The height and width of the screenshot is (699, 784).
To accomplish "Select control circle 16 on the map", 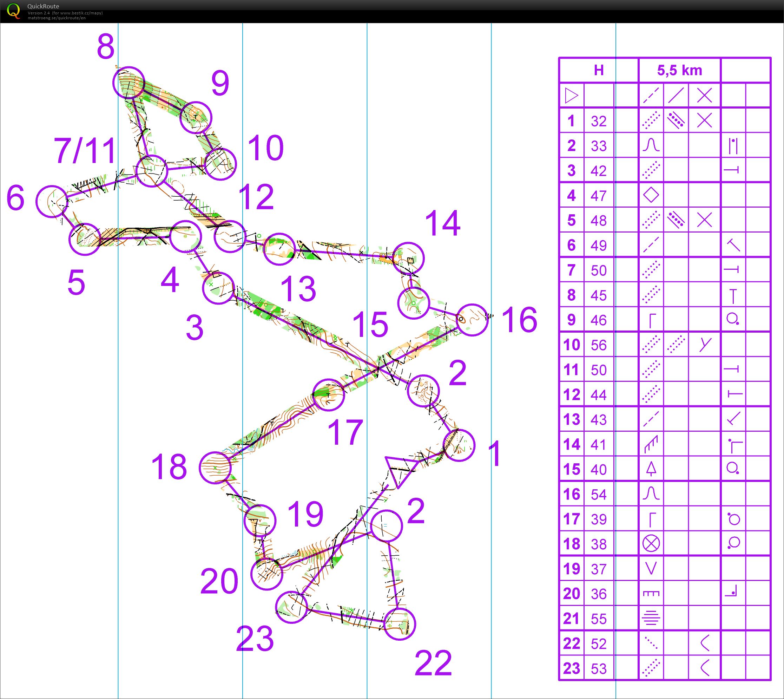I will tap(472, 320).
